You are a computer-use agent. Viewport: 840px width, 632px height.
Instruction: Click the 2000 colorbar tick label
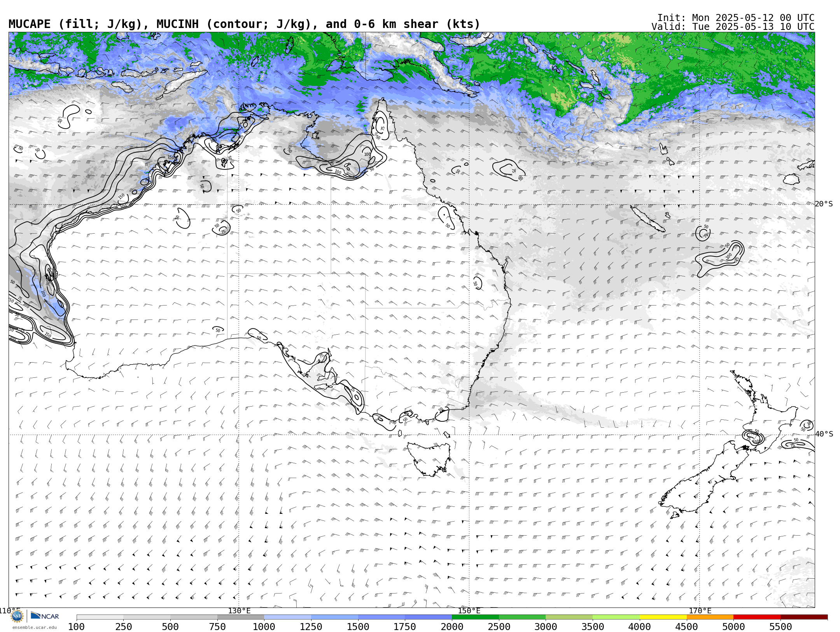click(x=452, y=627)
